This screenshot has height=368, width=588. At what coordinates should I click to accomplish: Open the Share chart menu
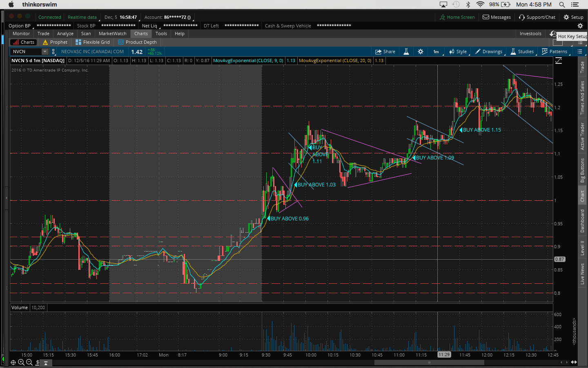[x=385, y=52]
